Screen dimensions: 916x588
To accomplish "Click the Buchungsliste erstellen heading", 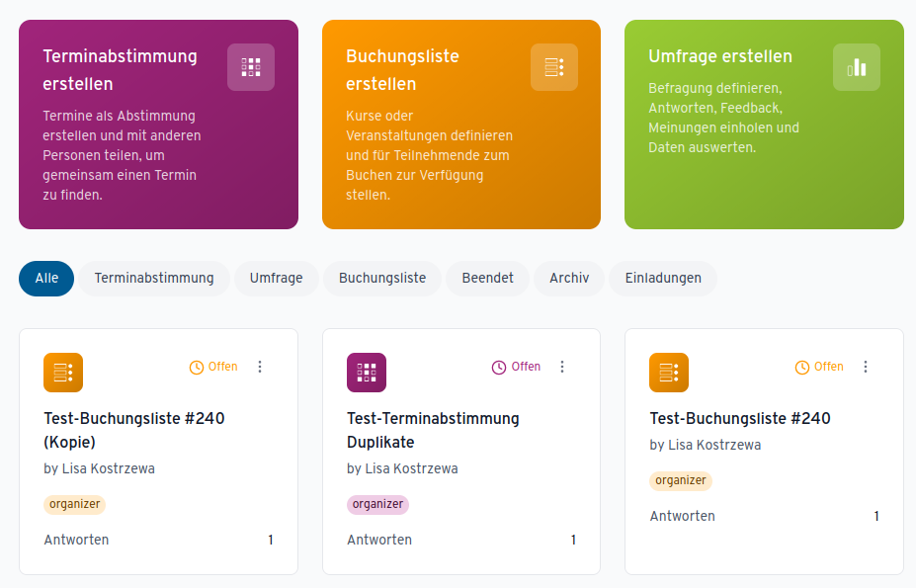I will 402,70.
